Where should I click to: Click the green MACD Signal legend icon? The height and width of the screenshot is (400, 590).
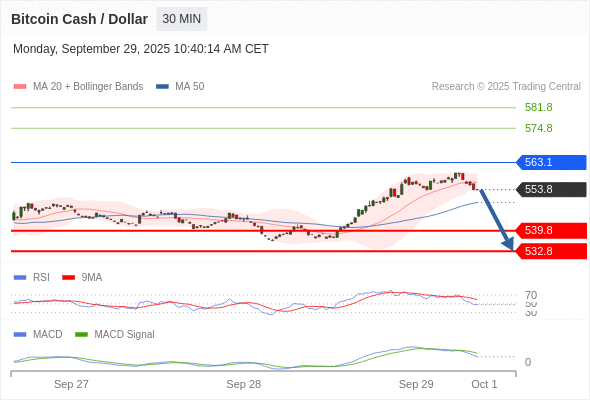(x=81, y=335)
